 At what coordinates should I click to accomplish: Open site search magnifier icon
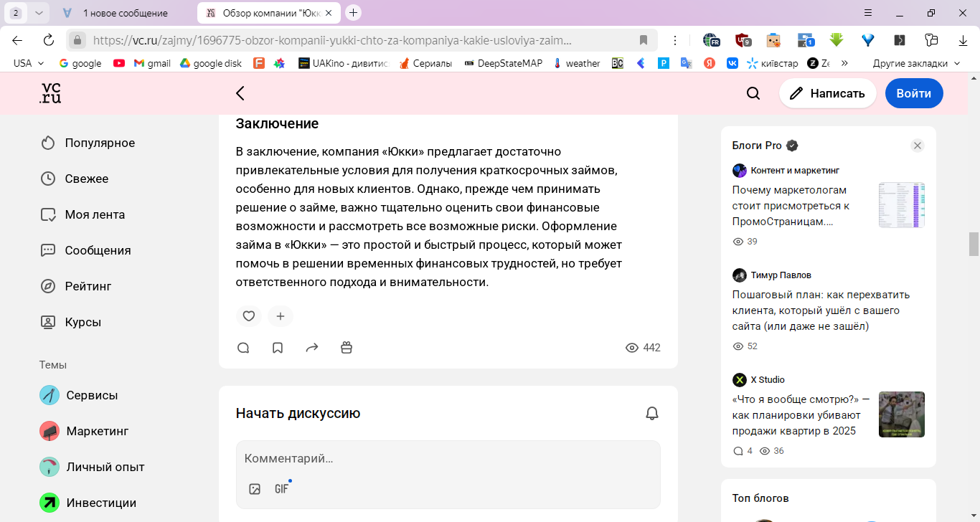pos(753,93)
